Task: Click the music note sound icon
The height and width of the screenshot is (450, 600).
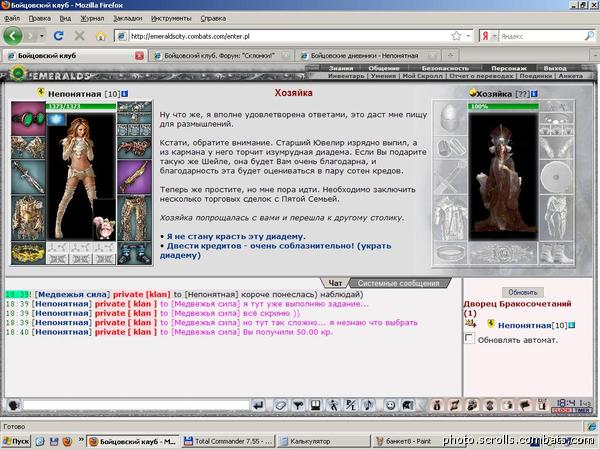Action: click(x=368, y=405)
